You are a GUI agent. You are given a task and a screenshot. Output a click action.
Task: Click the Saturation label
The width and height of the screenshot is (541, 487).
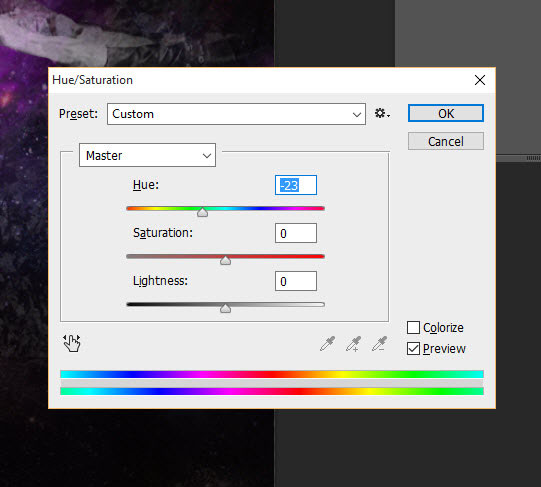[x=163, y=233]
